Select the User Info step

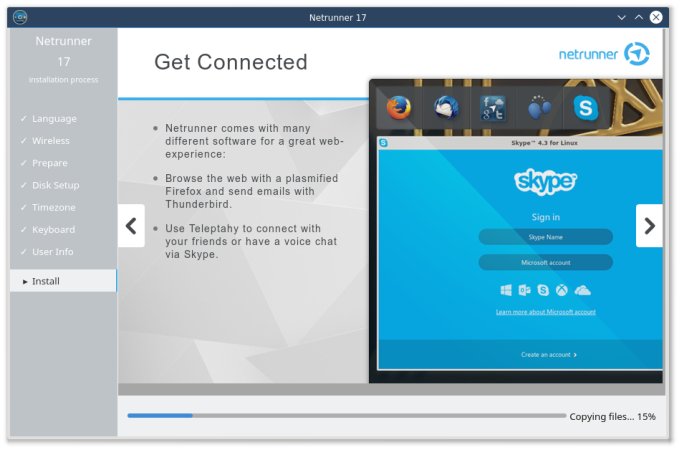[63, 252]
